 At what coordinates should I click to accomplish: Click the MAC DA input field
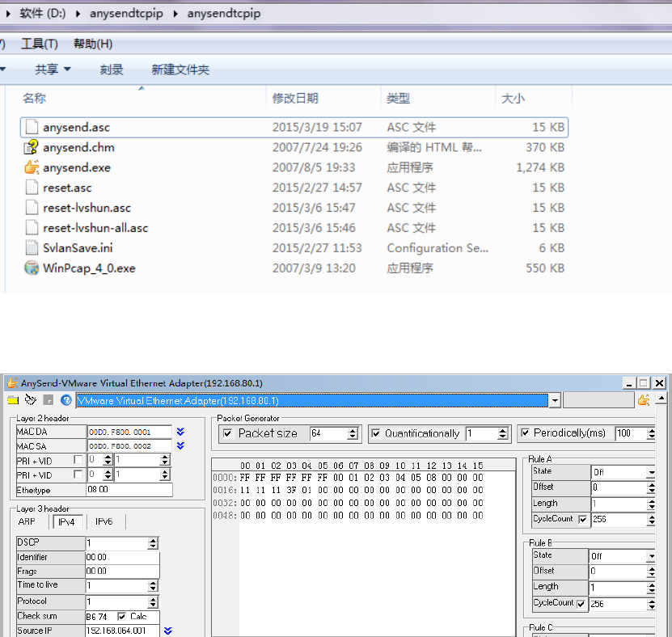[129, 432]
